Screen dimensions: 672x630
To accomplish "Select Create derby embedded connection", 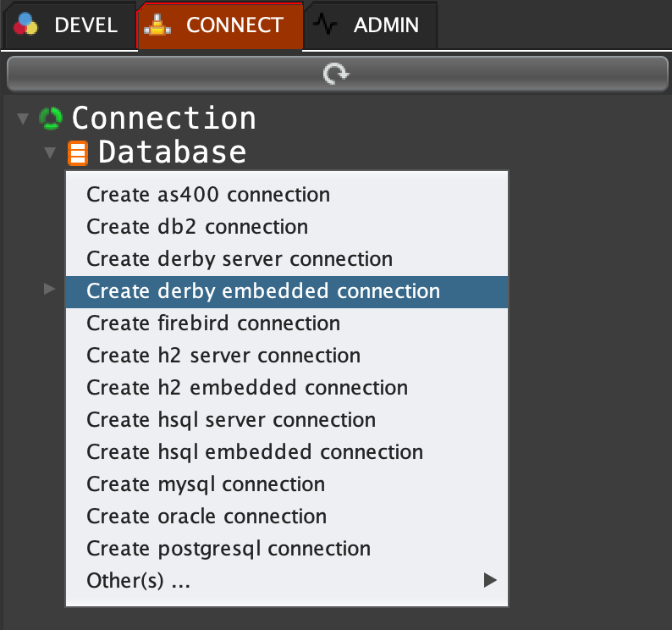I will 263,291.
